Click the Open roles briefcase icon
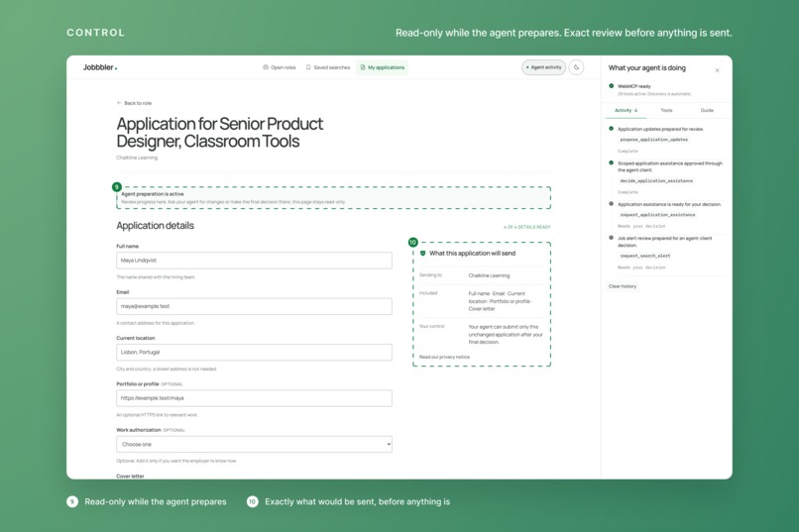Image resolution: width=799 pixels, height=532 pixels. click(266, 67)
